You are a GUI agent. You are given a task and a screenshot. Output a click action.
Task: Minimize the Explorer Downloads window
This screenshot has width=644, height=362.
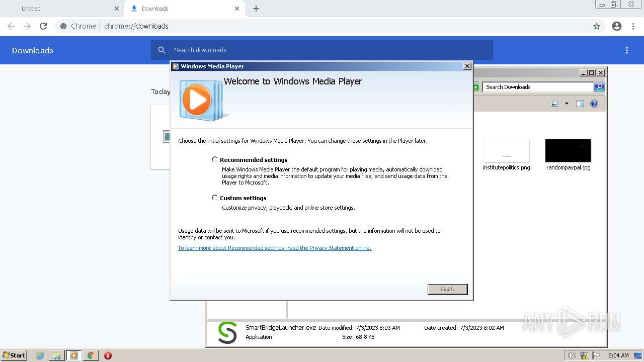[583, 72]
